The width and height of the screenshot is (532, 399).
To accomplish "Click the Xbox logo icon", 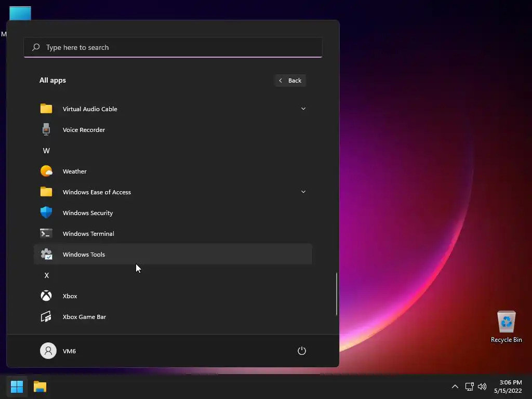I will (x=46, y=296).
